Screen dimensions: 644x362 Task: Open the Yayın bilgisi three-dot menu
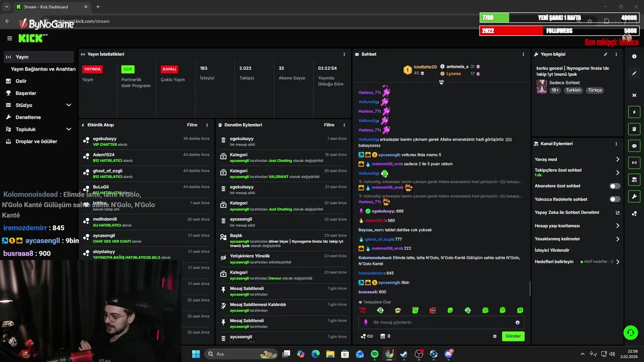pyautogui.click(x=616, y=54)
